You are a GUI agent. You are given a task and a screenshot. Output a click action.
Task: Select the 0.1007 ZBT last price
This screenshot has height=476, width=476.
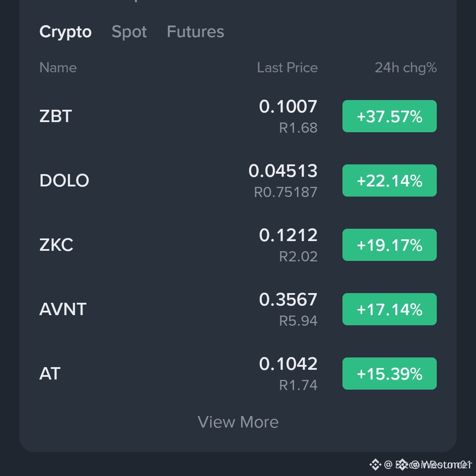click(288, 107)
